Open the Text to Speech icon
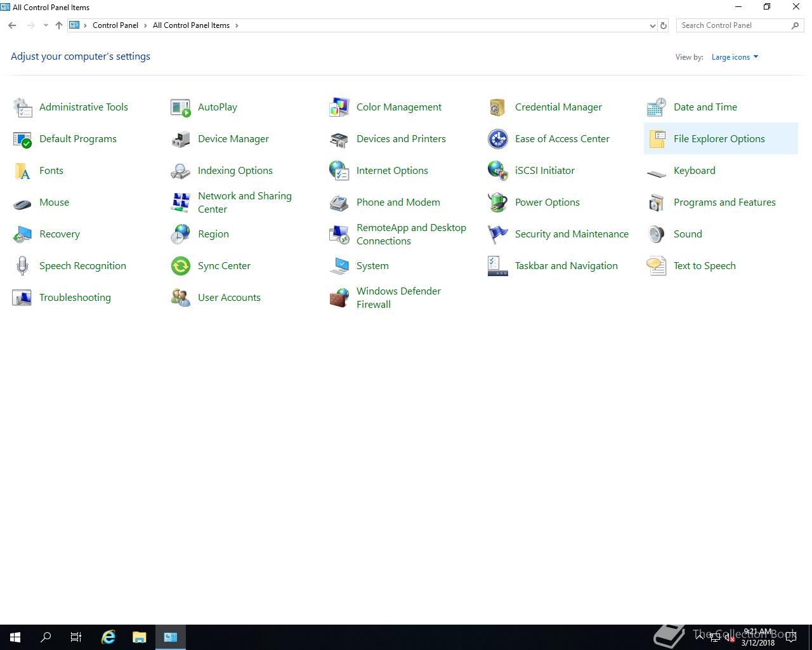Image resolution: width=812 pixels, height=650 pixels. point(657,266)
